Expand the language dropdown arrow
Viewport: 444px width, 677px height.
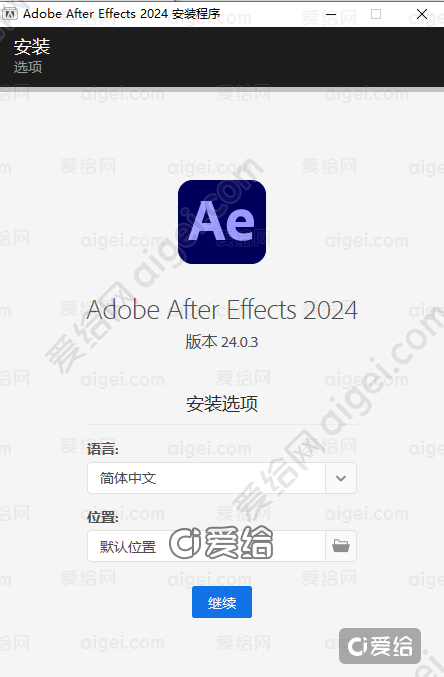341,478
